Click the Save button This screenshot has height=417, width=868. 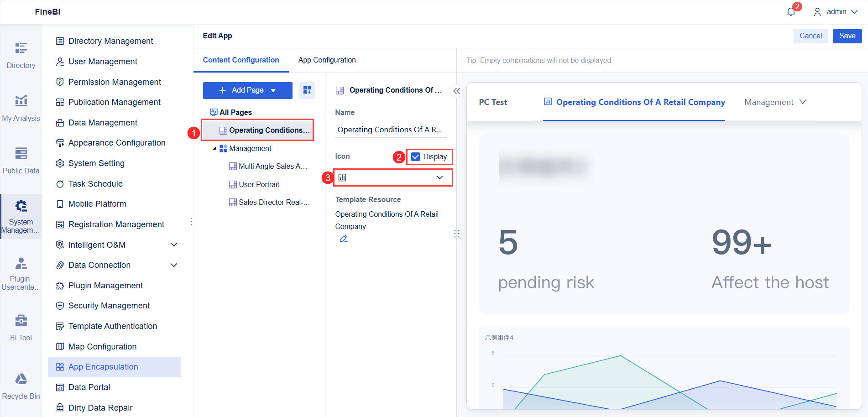[x=847, y=36]
